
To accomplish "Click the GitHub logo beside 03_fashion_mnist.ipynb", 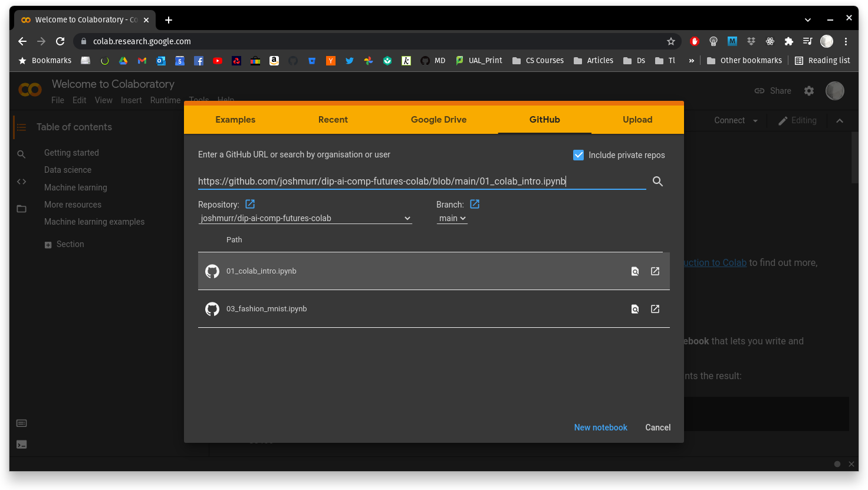I will click(212, 309).
